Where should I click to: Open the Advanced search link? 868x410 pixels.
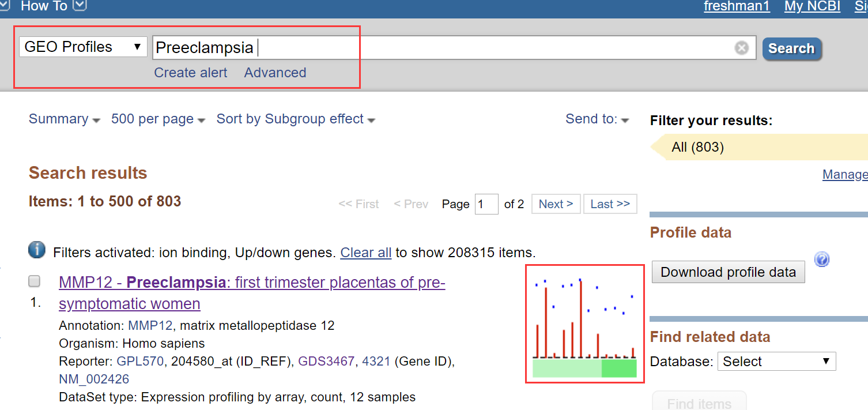[x=275, y=73]
